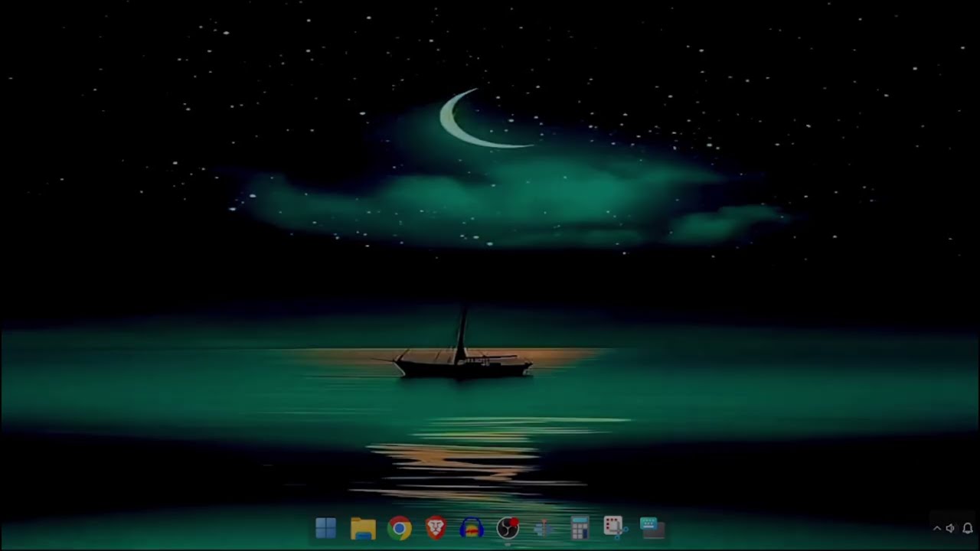
Task: Open the blue arrows app beside OBS
Action: (544, 528)
